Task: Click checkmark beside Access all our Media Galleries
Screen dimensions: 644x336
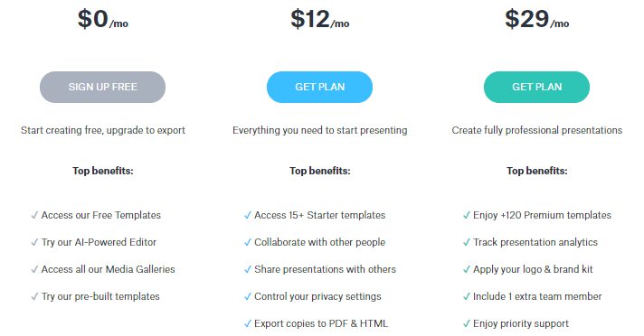Action: coord(35,269)
